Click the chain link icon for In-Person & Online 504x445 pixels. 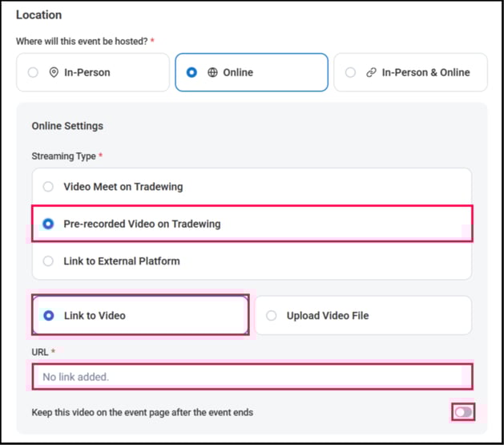[371, 72]
